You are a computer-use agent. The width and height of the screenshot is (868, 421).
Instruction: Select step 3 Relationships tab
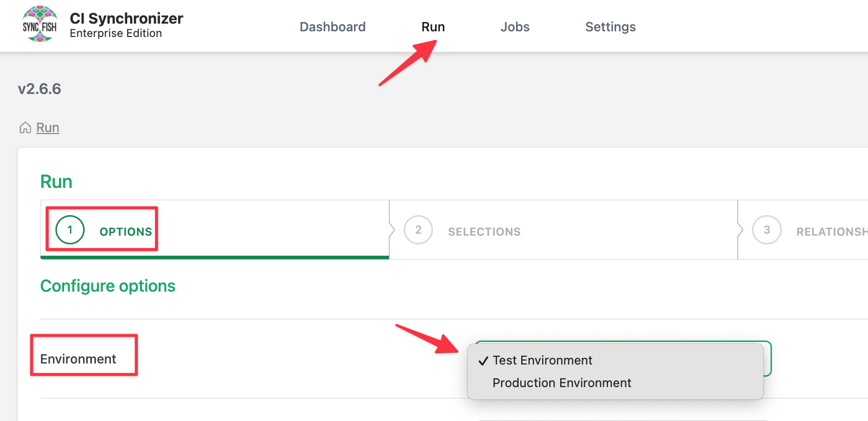(803, 229)
